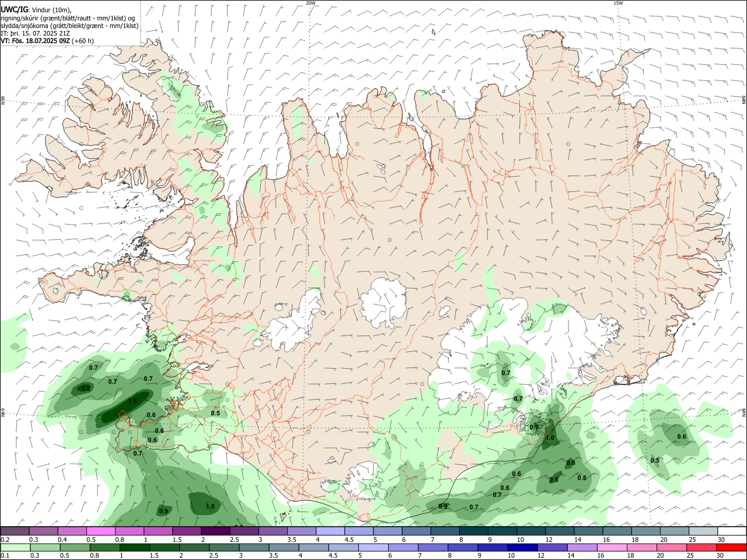
Task: Pick the lower-scale blue swatch between 7 and 8
Action: (x=433, y=548)
